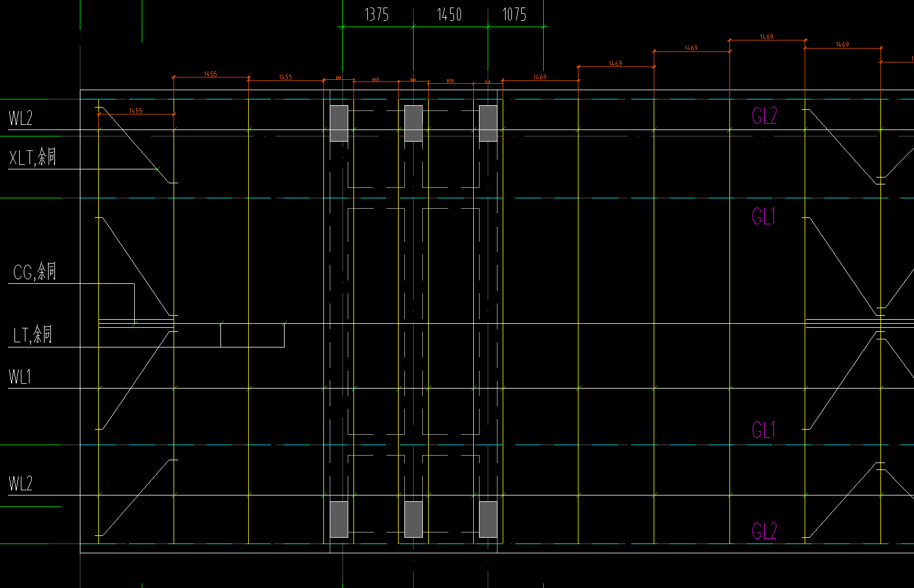Select the 865 dimension text
This screenshot has height=588, width=914.
coord(376,80)
